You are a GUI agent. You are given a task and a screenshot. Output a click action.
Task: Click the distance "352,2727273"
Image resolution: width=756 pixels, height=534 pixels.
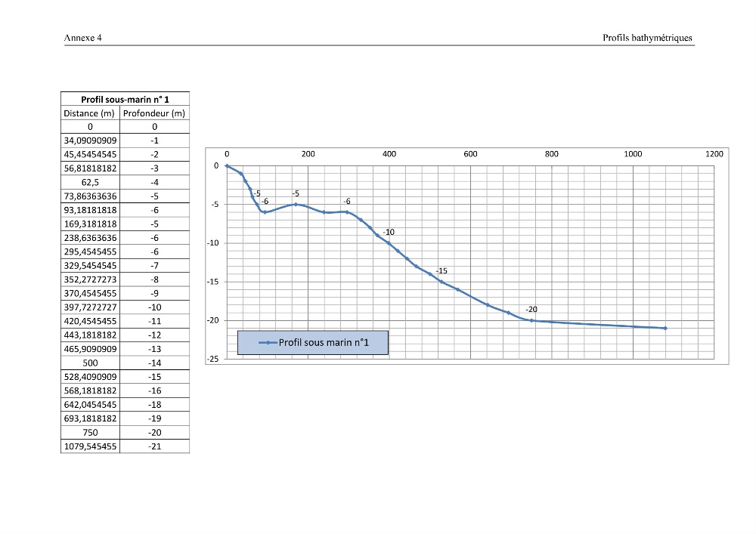pos(90,279)
